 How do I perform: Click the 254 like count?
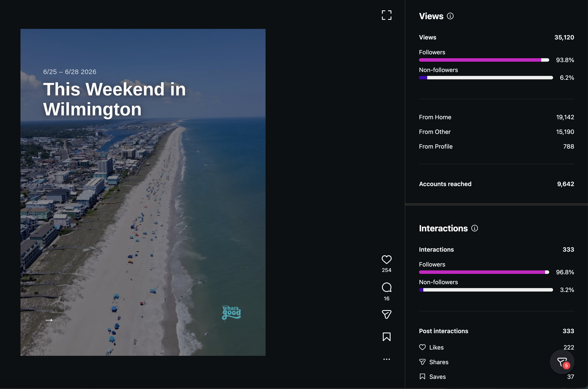[x=386, y=270]
